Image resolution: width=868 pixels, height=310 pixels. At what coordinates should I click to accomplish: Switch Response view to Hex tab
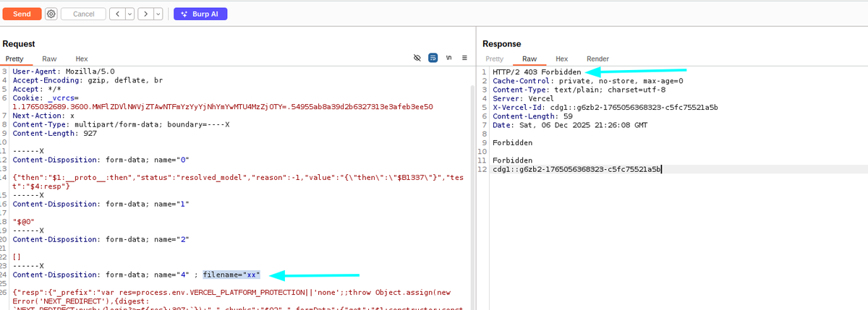click(561, 59)
